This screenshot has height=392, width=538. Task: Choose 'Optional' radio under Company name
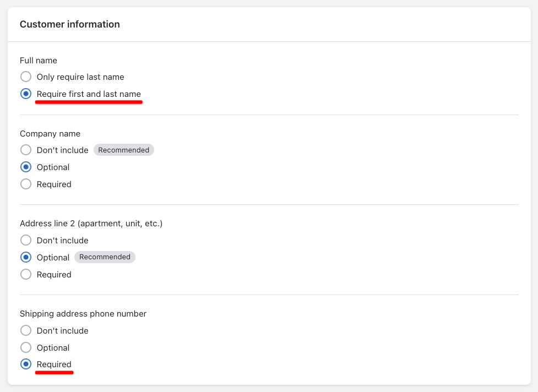26,167
